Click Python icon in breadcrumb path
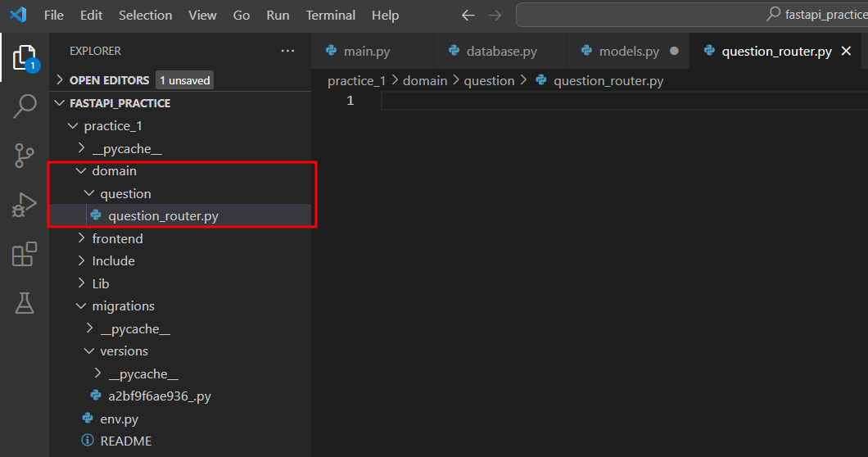 [x=541, y=80]
